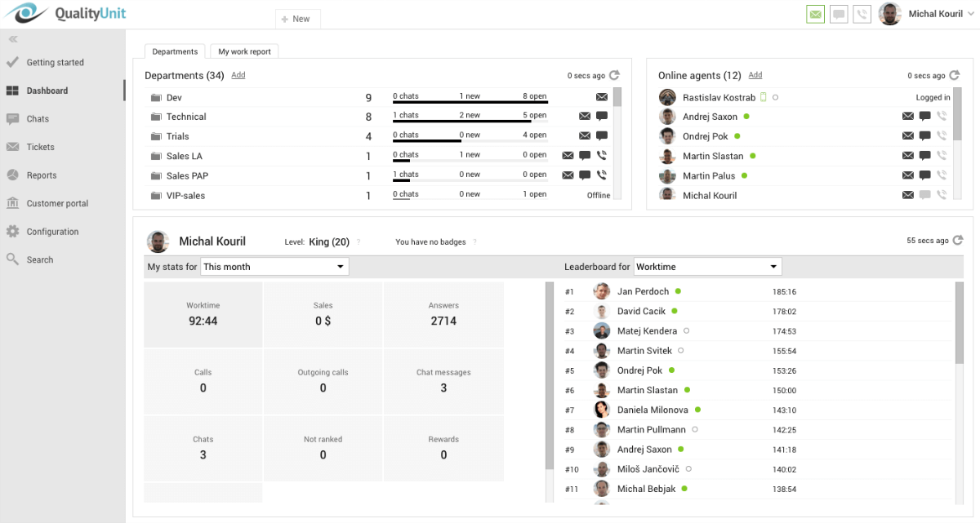Click Andrej Saxon's avatar in Online agents

tap(668, 117)
